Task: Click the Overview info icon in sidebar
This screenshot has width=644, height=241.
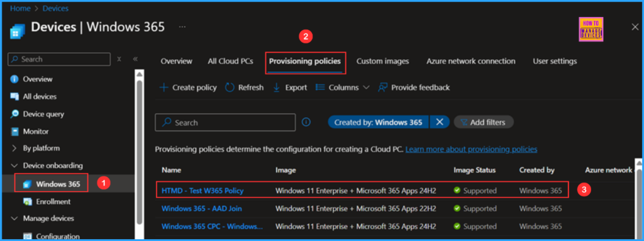Action: [14, 79]
